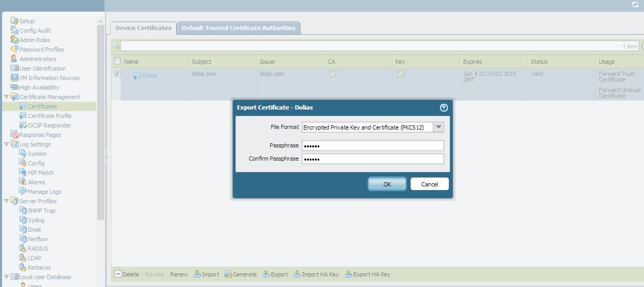The image size is (644, 287).
Task: Click the Setup icon in sidebar
Action: click(x=14, y=21)
